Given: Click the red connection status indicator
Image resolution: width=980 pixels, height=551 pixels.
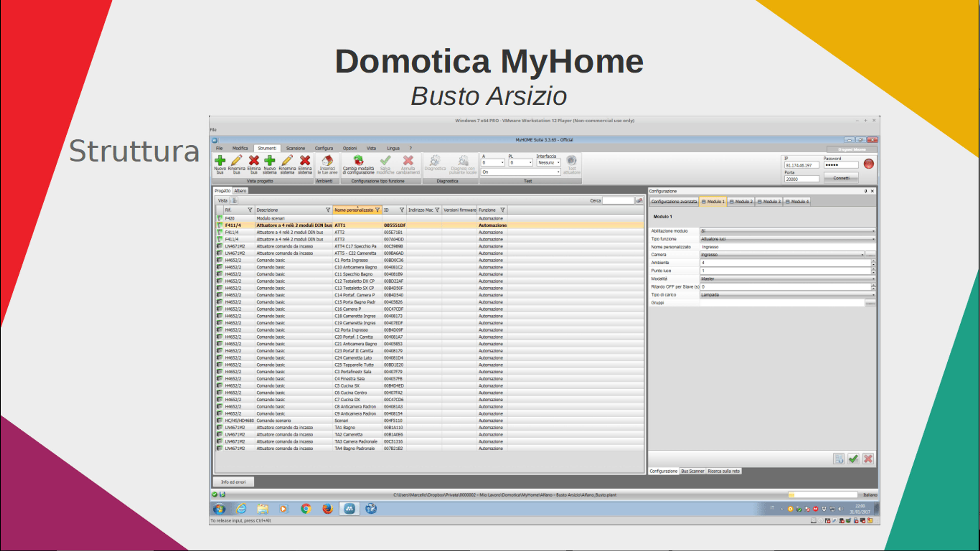Looking at the screenshot, I should (x=868, y=164).
